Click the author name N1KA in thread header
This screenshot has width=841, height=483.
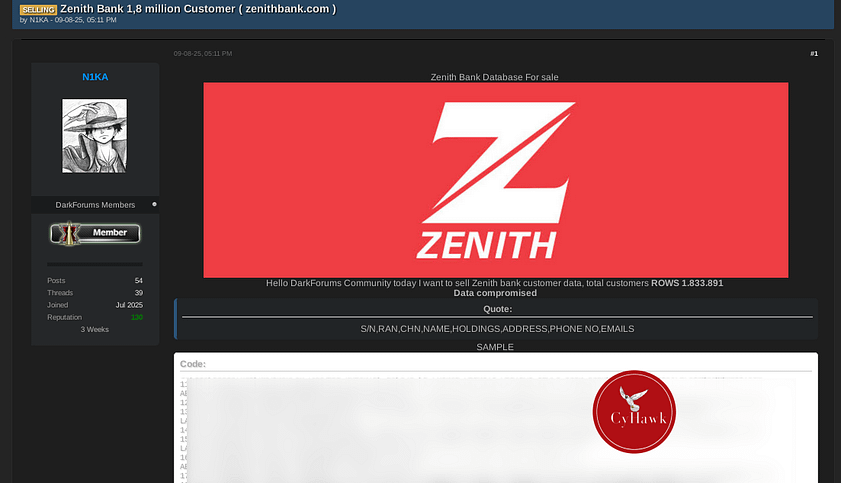point(39,20)
